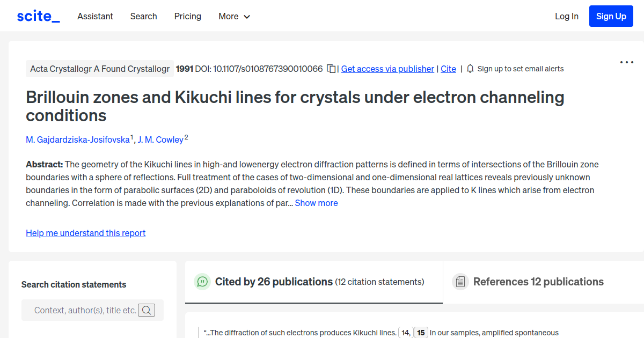Image resolution: width=644 pixels, height=338 pixels.
Task: Click the journal name Acta Crystallogr chip
Action: (x=99, y=69)
